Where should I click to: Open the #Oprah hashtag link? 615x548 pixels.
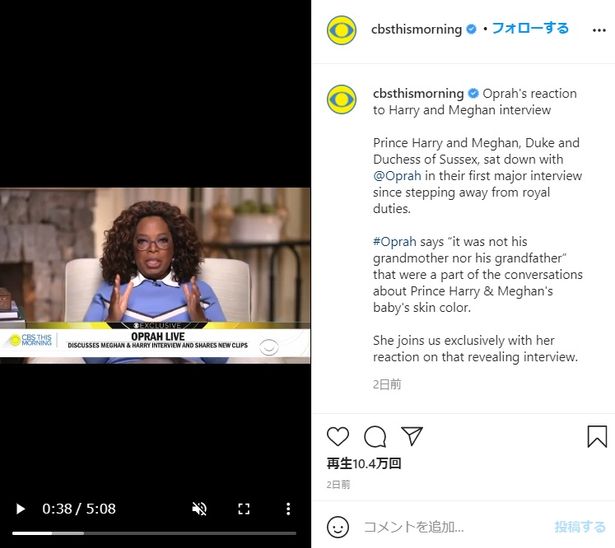point(394,242)
